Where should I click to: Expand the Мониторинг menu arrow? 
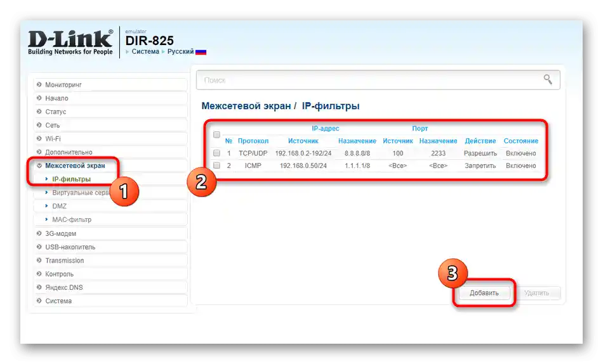click(39, 84)
